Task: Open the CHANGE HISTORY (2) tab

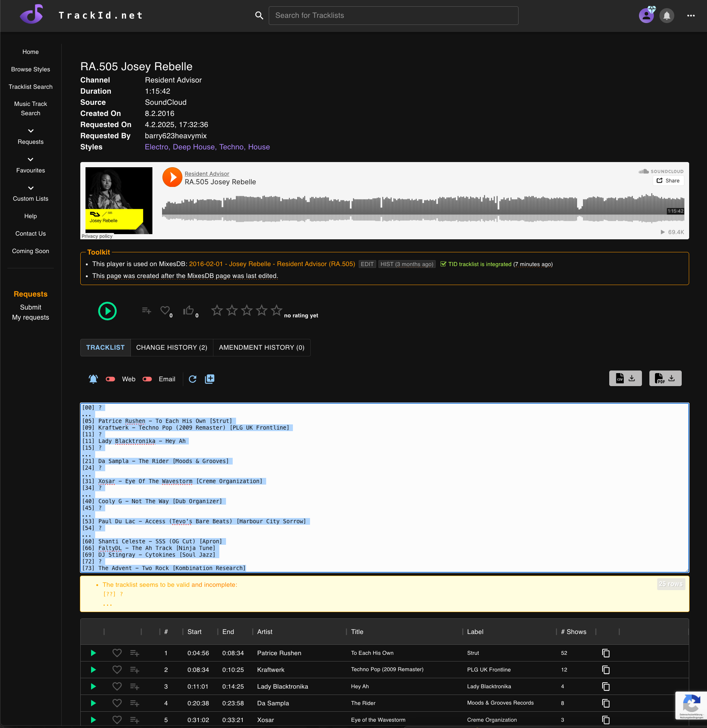Action: pos(172,347)
